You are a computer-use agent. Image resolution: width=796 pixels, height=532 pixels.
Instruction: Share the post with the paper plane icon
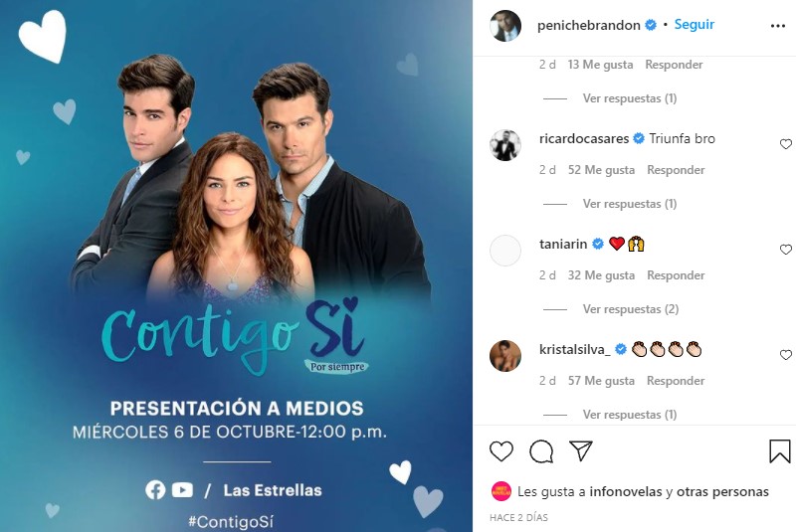[581, 450]
